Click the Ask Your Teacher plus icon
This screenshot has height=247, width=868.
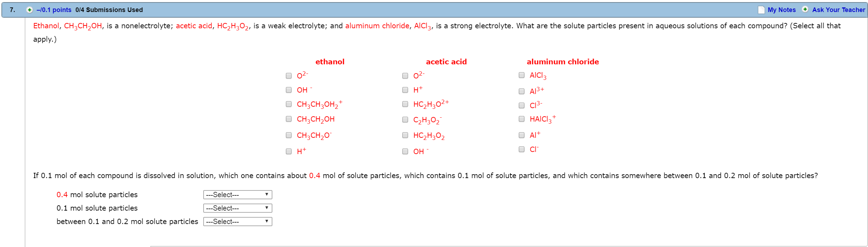805,10
